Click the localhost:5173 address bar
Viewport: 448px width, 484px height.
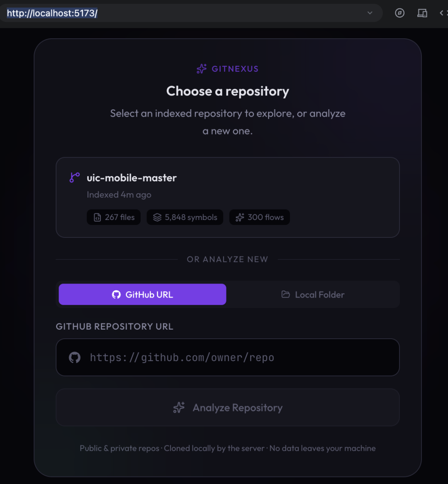pyautogui.click(x=185, y=13)
